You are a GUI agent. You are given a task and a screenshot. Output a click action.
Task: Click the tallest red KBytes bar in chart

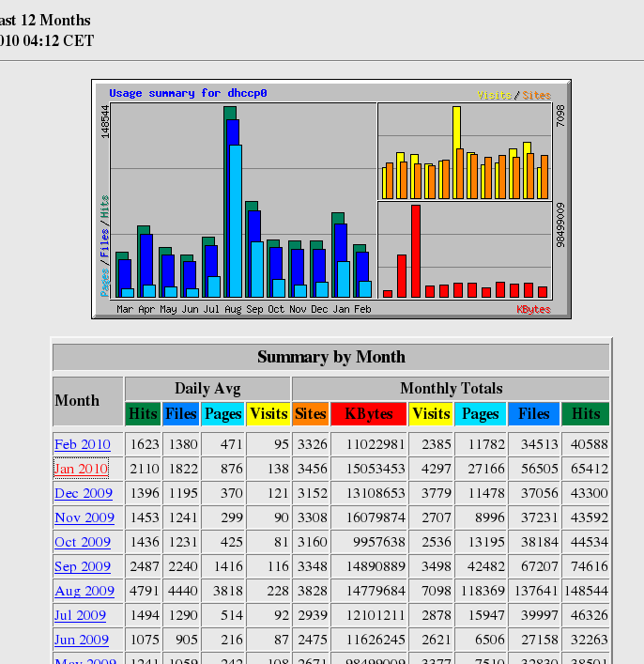[x=416, y=251]
